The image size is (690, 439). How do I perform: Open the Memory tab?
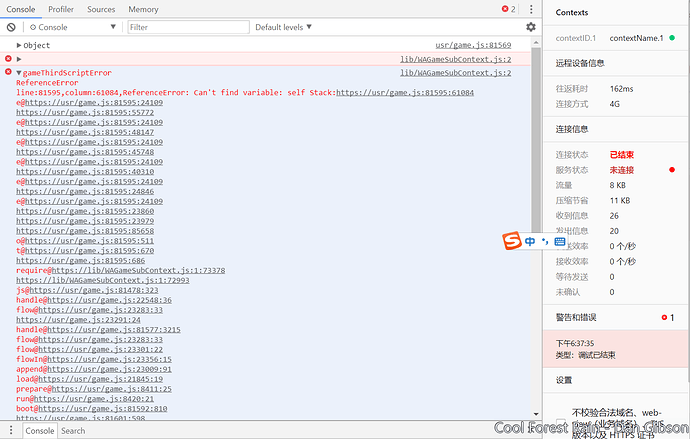pyautogui.click(x=143, y=9)
